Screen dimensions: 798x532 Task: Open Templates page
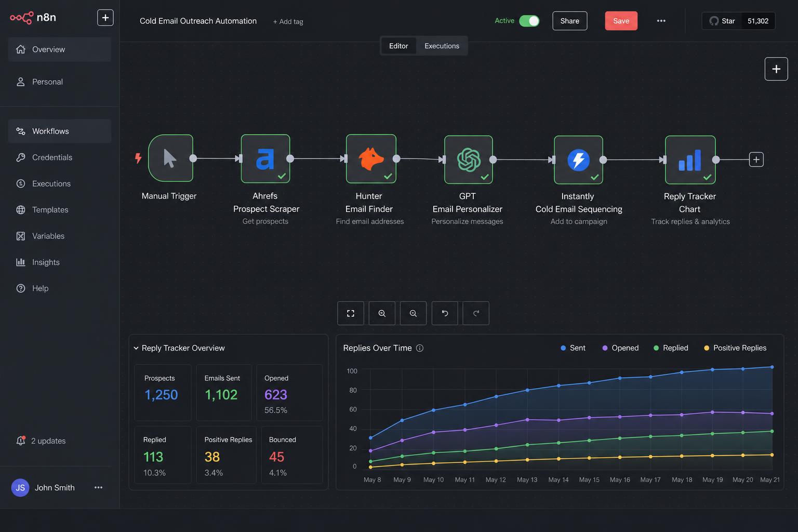point(59,210)
